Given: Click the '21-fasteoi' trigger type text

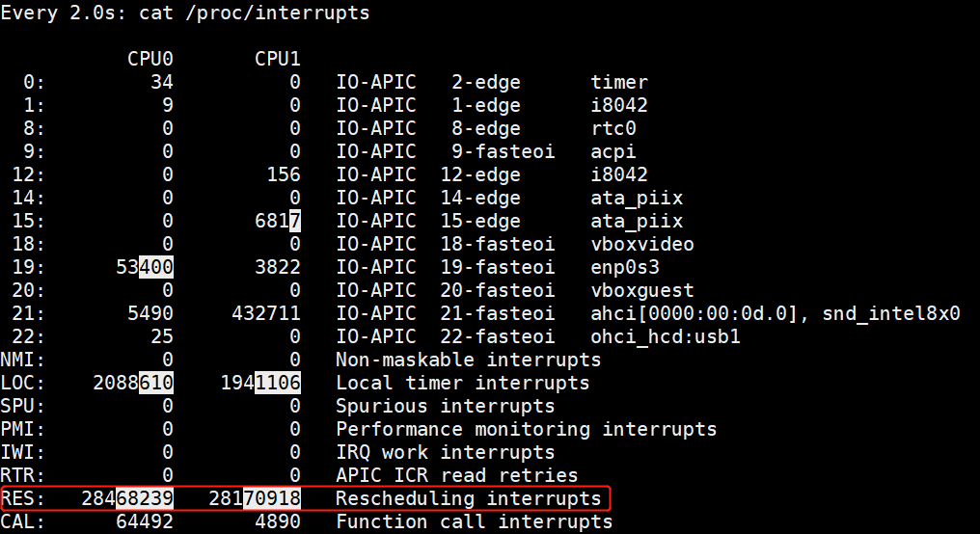Looking at the screenshot, I should coord(498,313).
